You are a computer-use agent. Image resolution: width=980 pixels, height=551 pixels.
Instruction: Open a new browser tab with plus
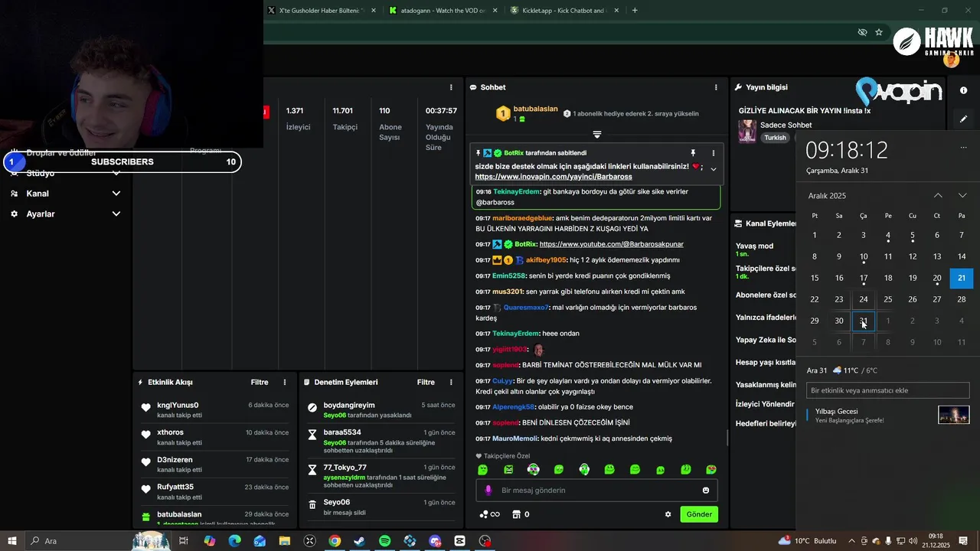click(635, 11)
